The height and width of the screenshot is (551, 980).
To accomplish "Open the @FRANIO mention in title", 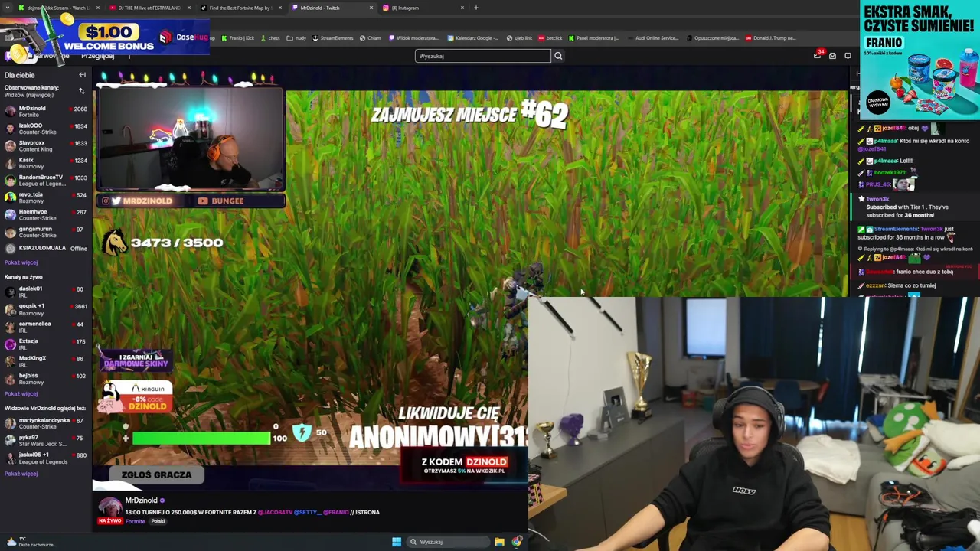I will 335,512.
